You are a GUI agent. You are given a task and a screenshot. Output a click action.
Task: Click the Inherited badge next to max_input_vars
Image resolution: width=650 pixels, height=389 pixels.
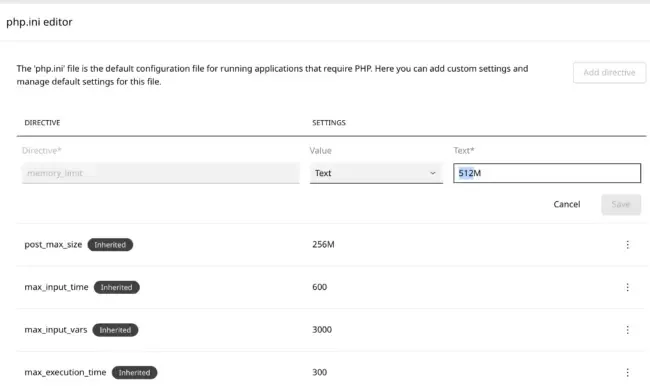pos(115,330)
